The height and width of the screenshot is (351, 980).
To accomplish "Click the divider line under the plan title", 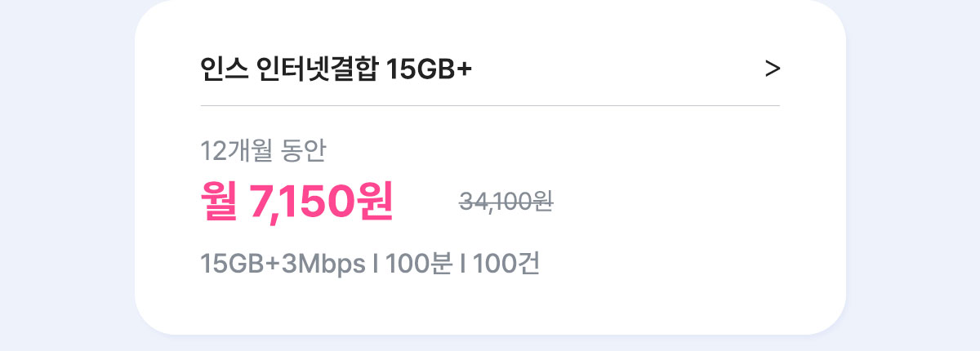I will click(490, 106).
